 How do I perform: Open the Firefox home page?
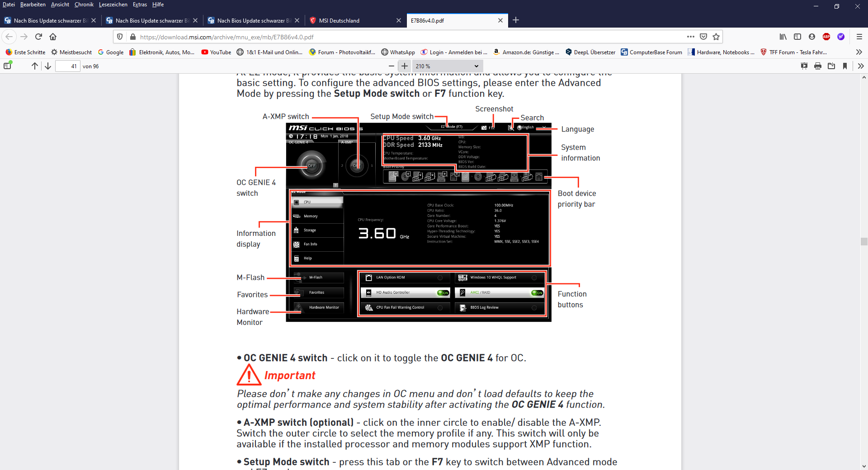pos(53,37)
